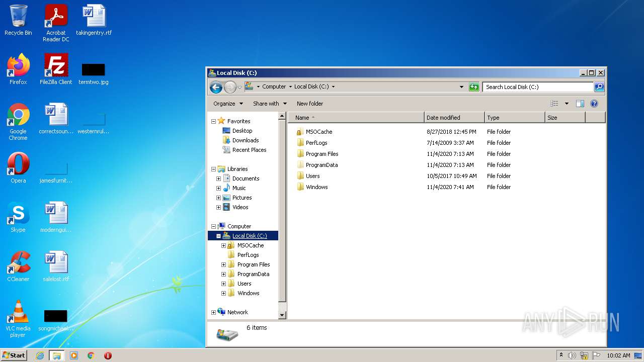Click Computer in the address breadcrumb
Screen dimensions: 644x362
coord(274,86)
